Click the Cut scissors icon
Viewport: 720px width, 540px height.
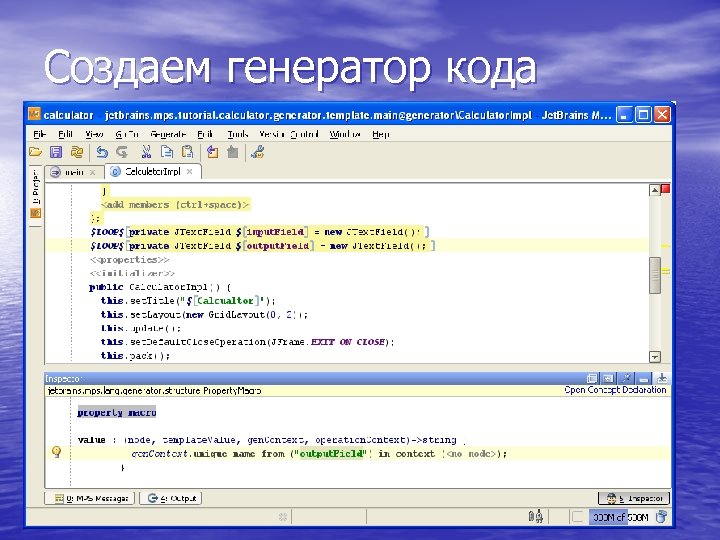[x=146, y=152]
